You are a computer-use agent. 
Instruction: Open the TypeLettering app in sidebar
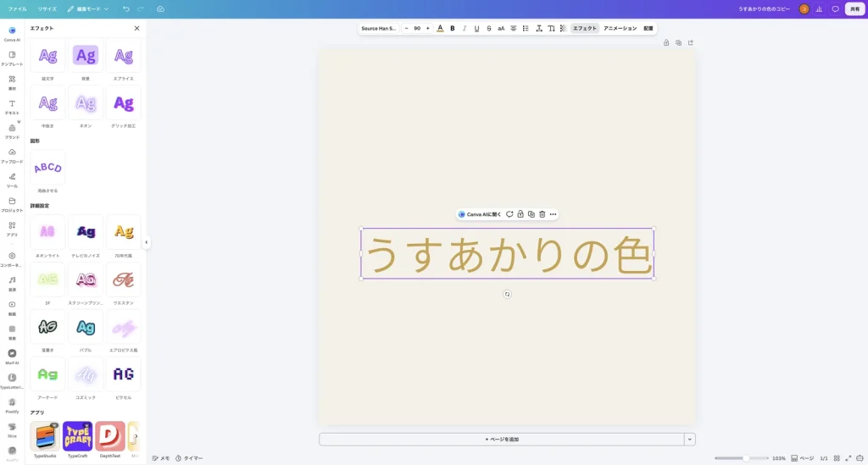click(12, 380)
